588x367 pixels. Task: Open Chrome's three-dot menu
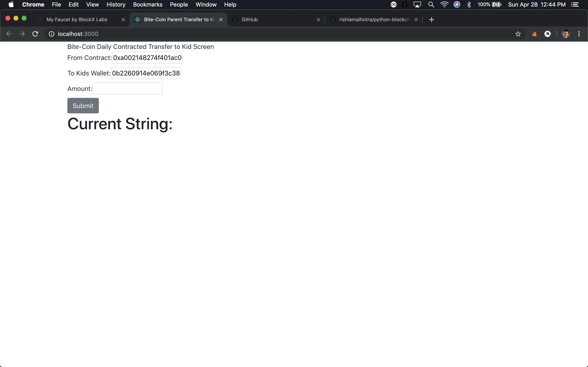tap(579, 34)
